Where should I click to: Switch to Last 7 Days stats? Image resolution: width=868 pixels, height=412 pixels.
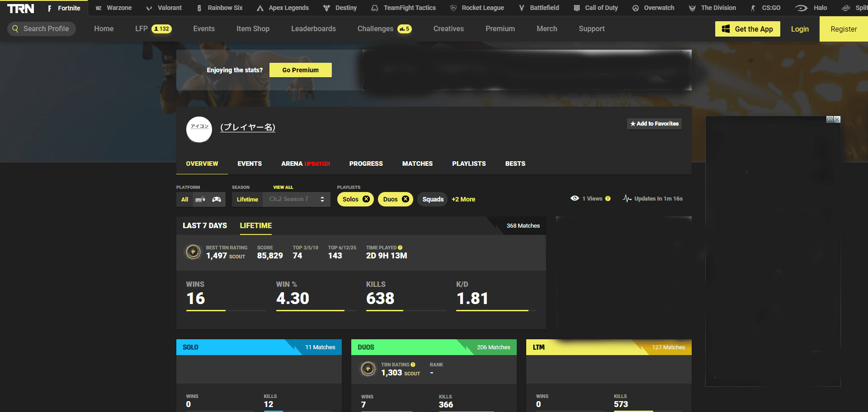tap(205, 225)
